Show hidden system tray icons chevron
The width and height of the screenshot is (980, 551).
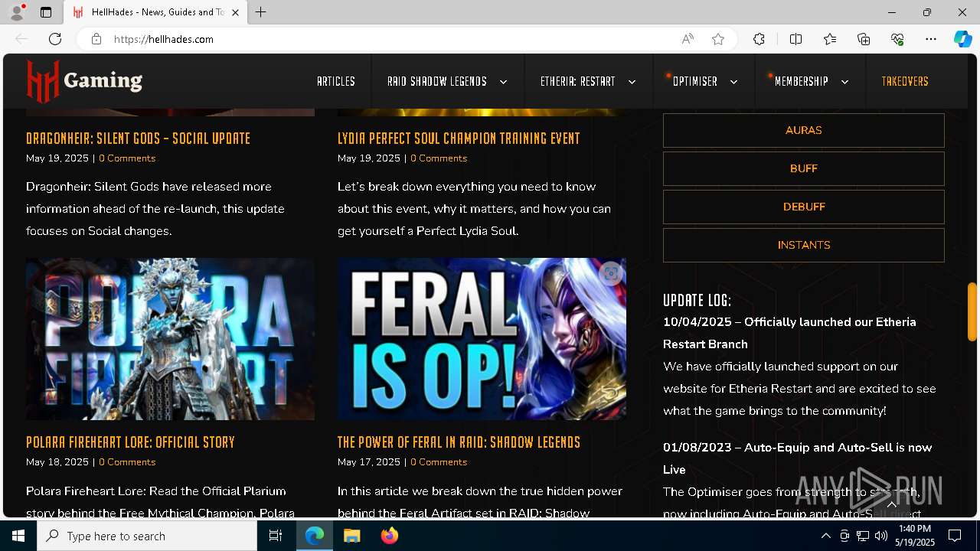point(825,536)
